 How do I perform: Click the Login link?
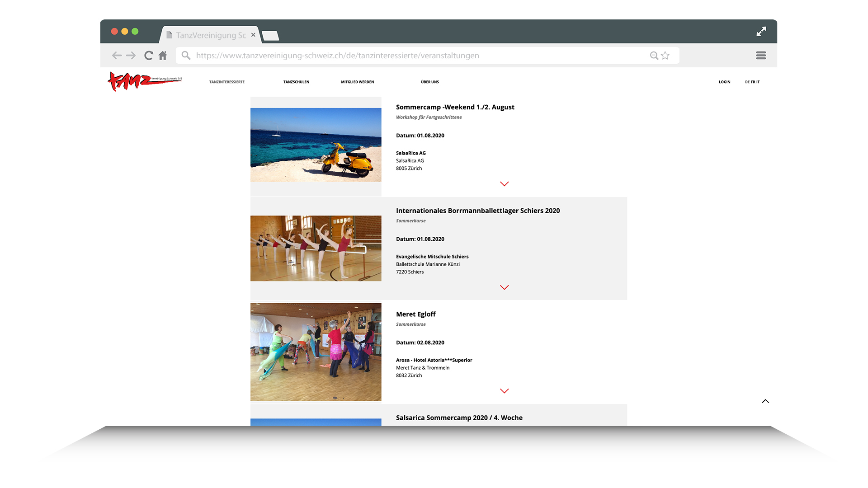pyautogui.click(x=724, y=82)
